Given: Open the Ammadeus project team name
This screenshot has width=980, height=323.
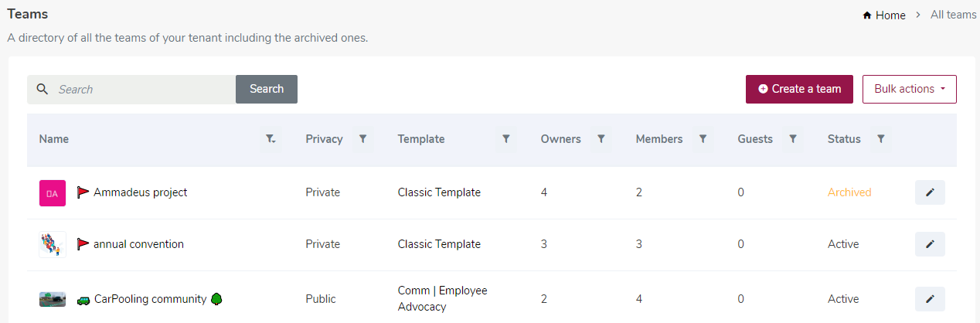Looking at the screenshot, I should click(x=141, y=192).
